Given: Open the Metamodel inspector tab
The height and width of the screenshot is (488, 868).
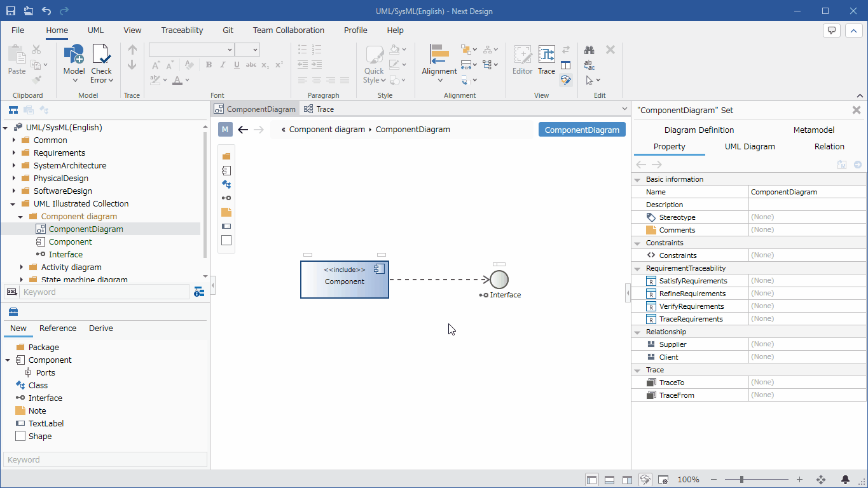Looking at the screenshot, I should [813, 130].
